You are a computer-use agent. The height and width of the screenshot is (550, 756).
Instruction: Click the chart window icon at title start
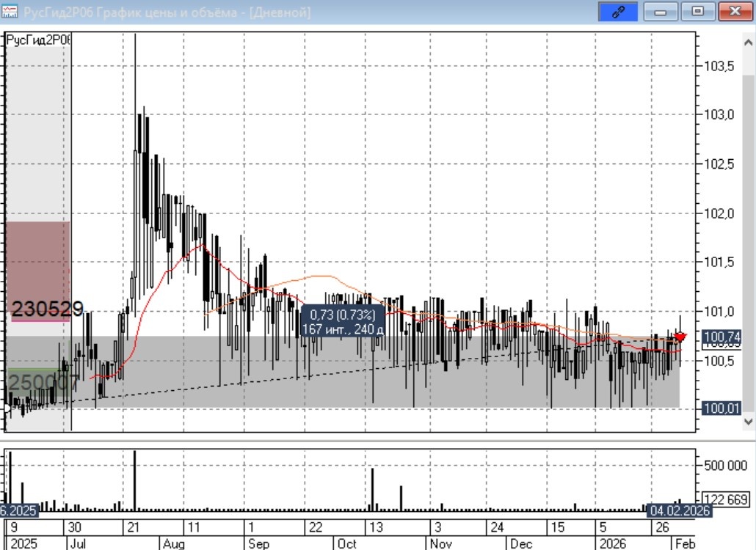point(9,12)
